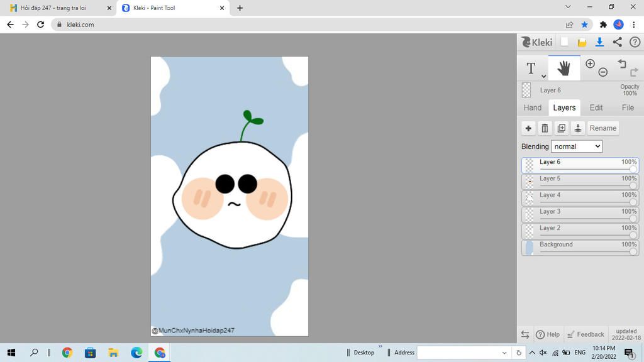Viewport: 644px width, 362px height.
Task: Switch to the Hand tab
Action: click(532, 107)
